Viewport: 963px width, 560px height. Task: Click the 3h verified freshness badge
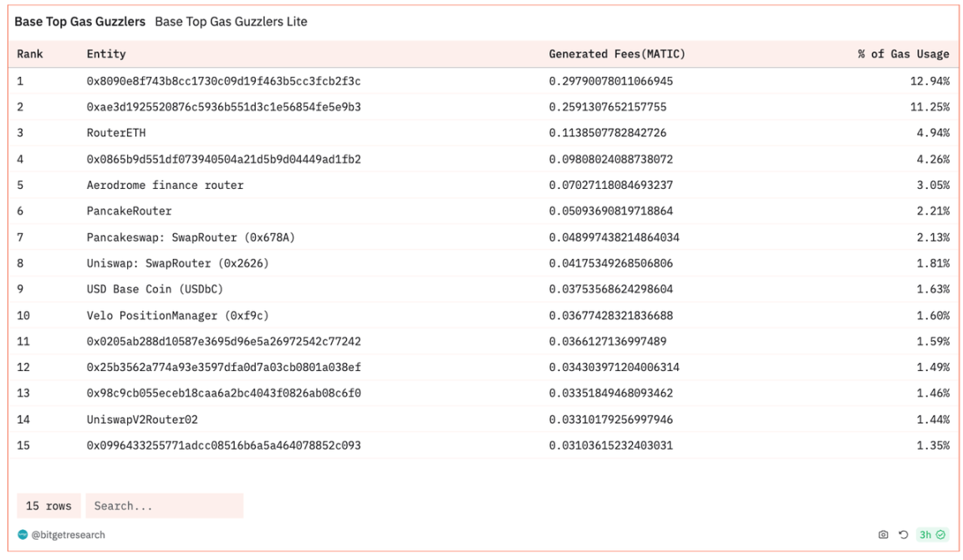(931, 535)
